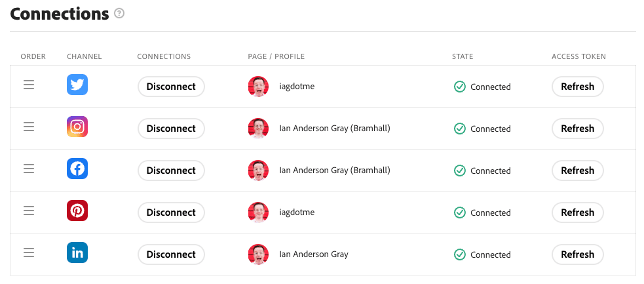Image resolution: width=644 pixels, height=284 pixels.
Task: Click the LinkedIn channel icon
Action: click(x=77, y=253)
